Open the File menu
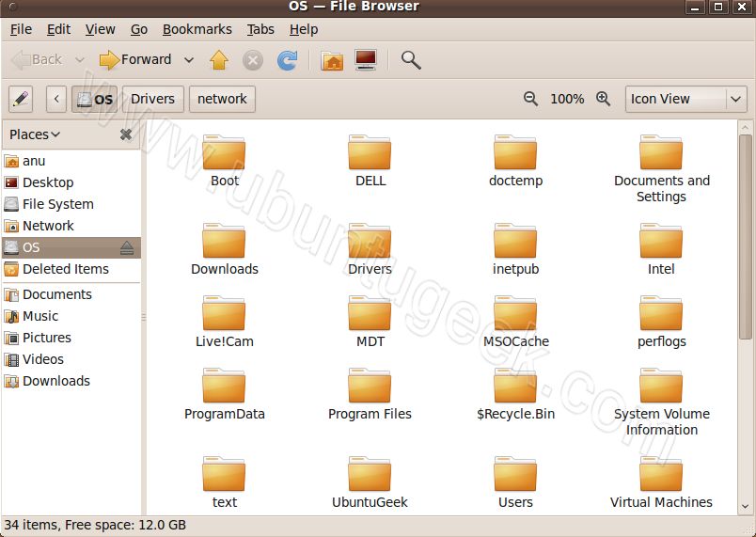The height and width of the screenshot is (537, 756). [22, 29]
